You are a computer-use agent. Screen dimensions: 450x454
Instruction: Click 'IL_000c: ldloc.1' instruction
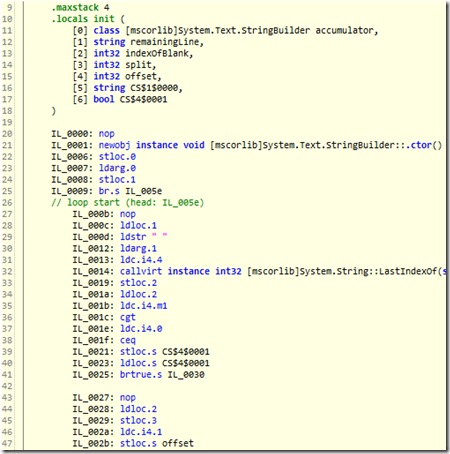pyautogui.click(x=115, y=225)
